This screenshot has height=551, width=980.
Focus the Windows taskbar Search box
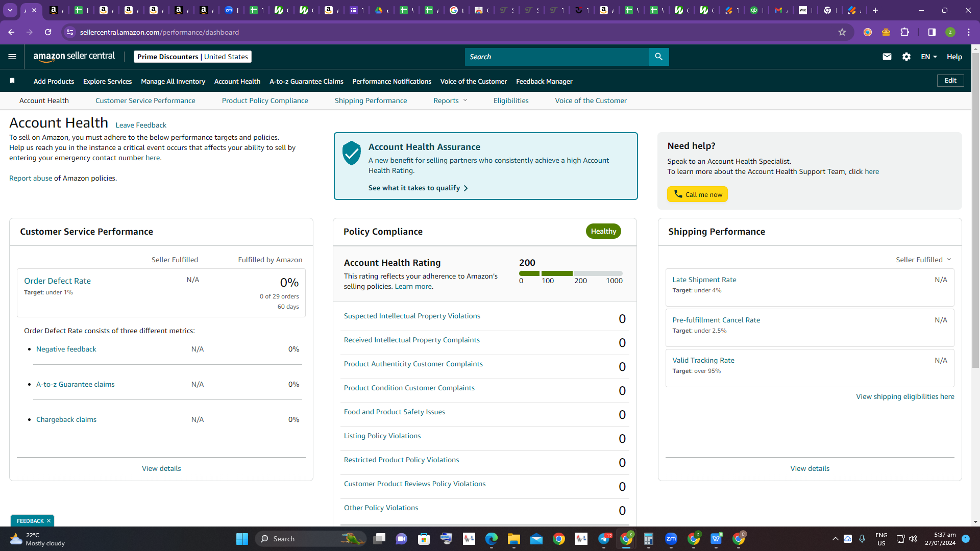coord(311,539)
